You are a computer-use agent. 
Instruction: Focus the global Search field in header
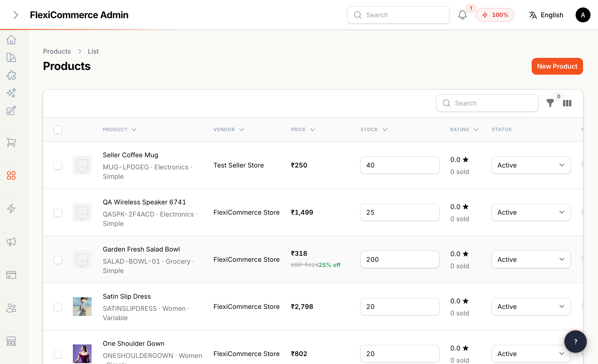click(x=398, y=15)
